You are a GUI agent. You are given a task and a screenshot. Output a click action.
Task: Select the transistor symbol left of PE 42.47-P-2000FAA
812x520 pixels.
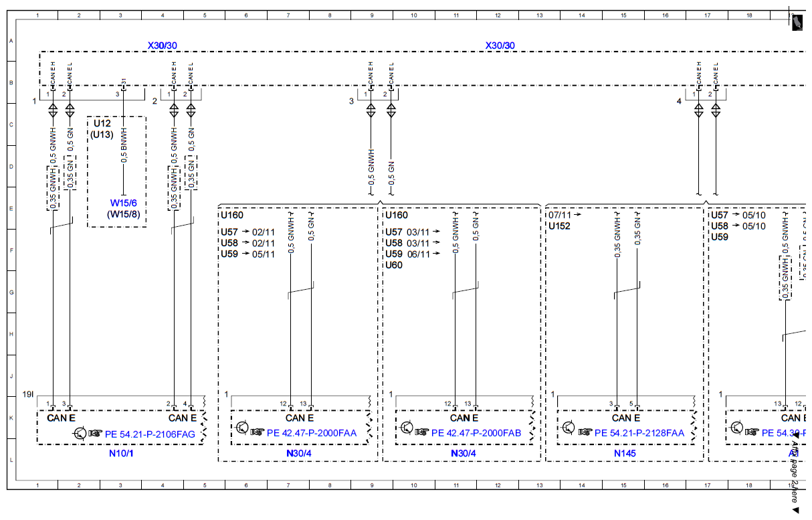(241, 428)
